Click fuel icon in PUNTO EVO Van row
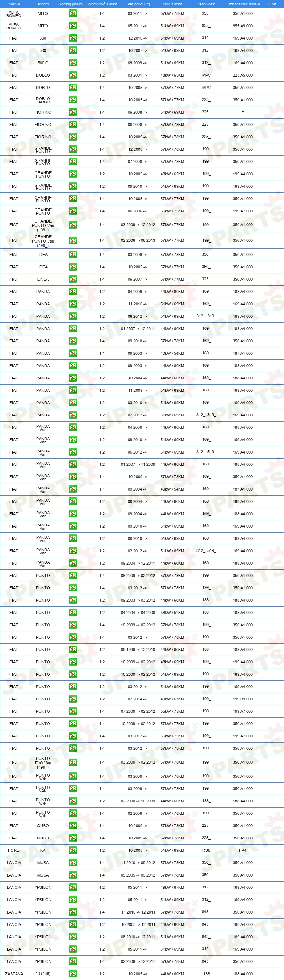This screenshot has width=284, height=980. click(x=73, y=763)
